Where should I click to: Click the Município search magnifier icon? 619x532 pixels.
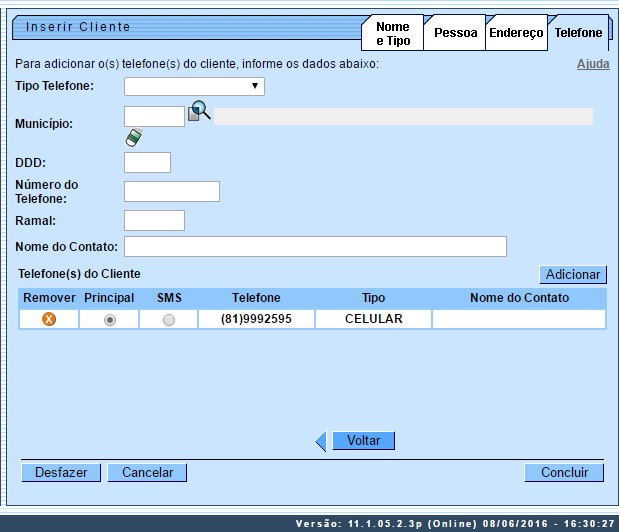[x=199, y=112]
